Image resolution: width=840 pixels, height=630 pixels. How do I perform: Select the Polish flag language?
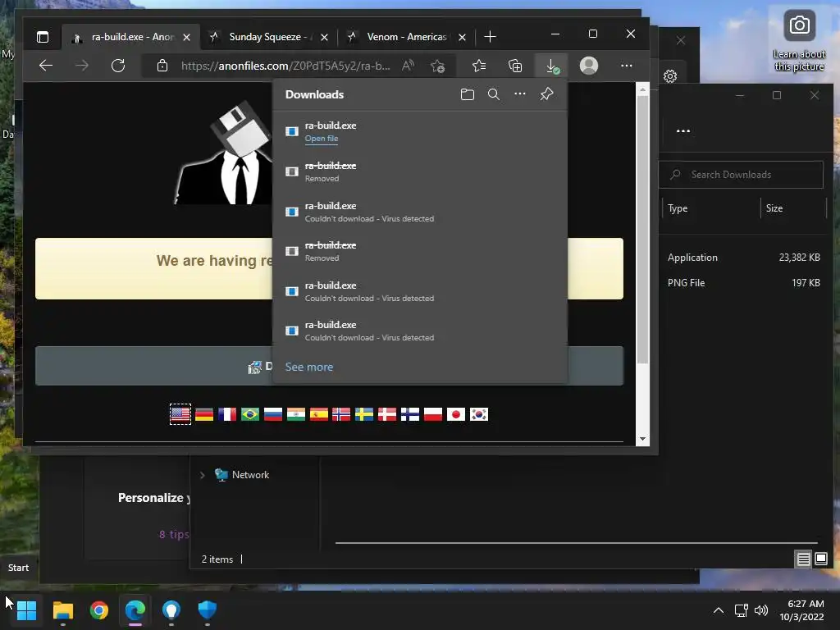click(433, 414)
